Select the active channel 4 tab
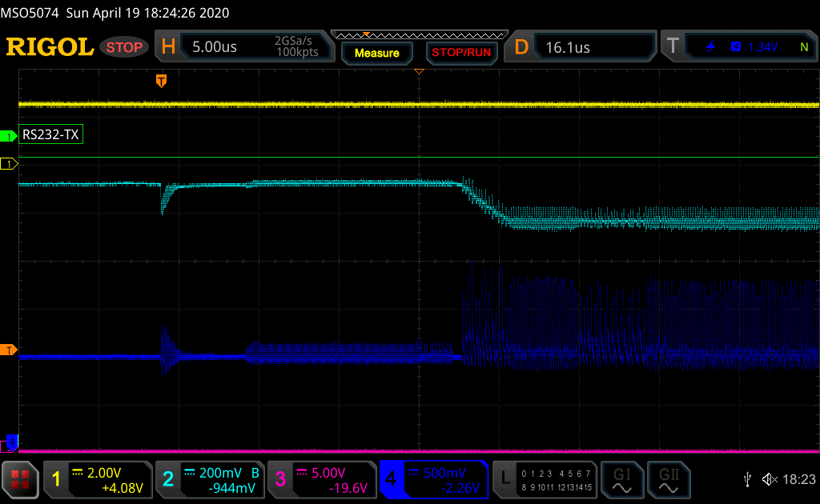The image size is (820, 504). pyautogui.click(x=433, y=479)
